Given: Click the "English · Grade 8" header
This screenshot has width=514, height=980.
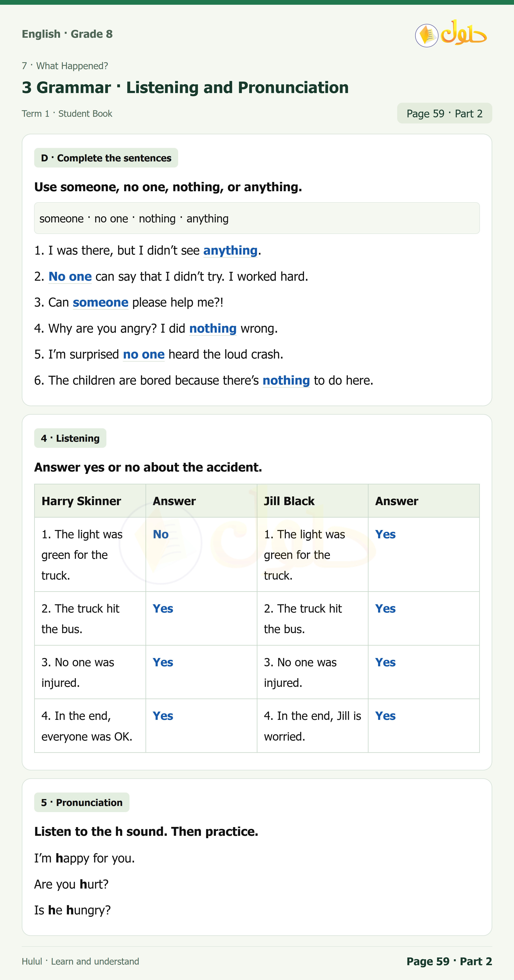Looking at the screenshot, I should pyautogui.click(x=67, y=34).
